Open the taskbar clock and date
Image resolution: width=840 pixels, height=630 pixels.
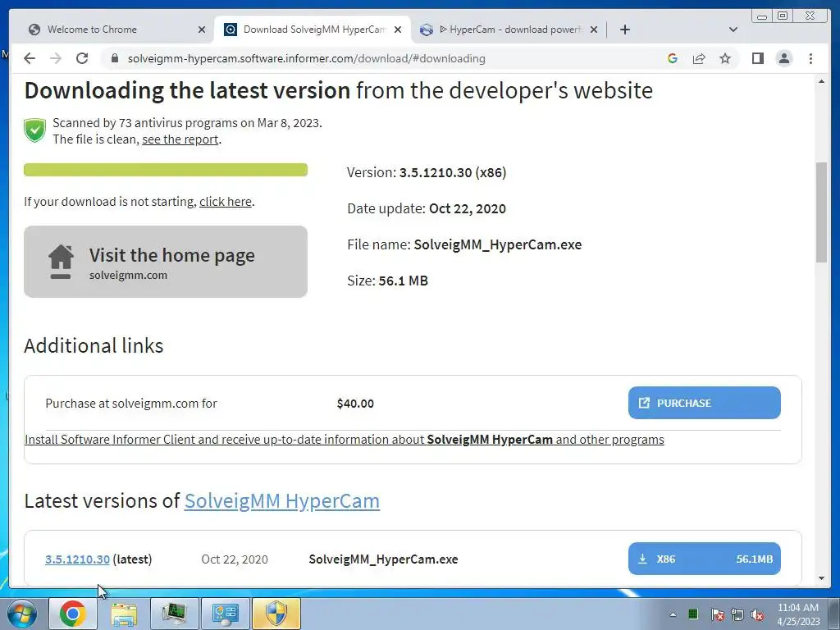coord(798,614)
